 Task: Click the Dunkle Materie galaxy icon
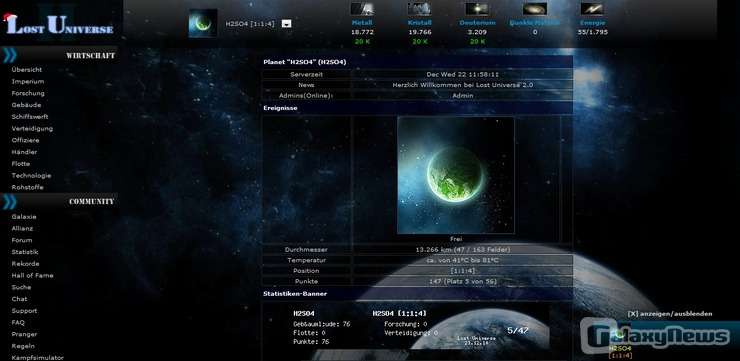(x=535, y=9)
